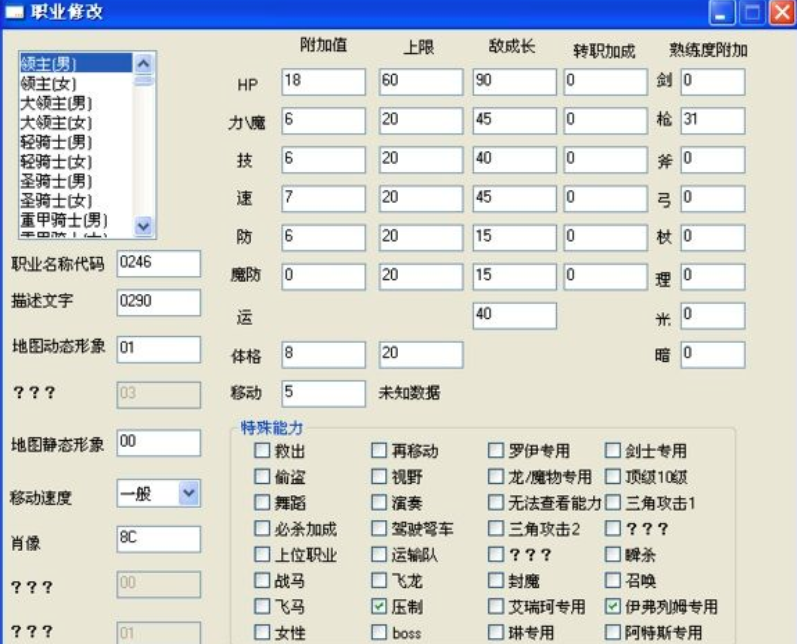Uncheck the 伊弗列姆专用 checkbox
Screen dimensions: 797x644
613,606
